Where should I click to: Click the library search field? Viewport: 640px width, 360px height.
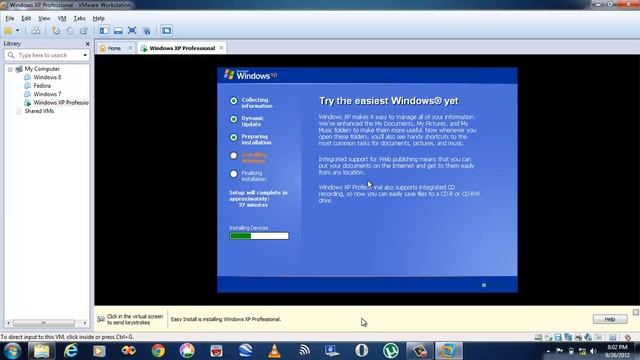[x=48, y=55]
